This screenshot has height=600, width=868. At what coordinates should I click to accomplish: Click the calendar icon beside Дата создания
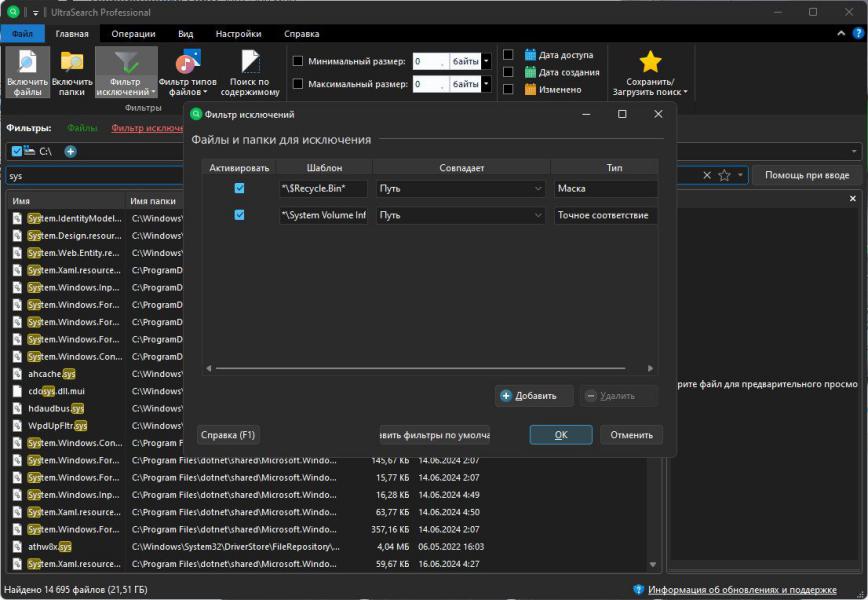tap(530, 72)
